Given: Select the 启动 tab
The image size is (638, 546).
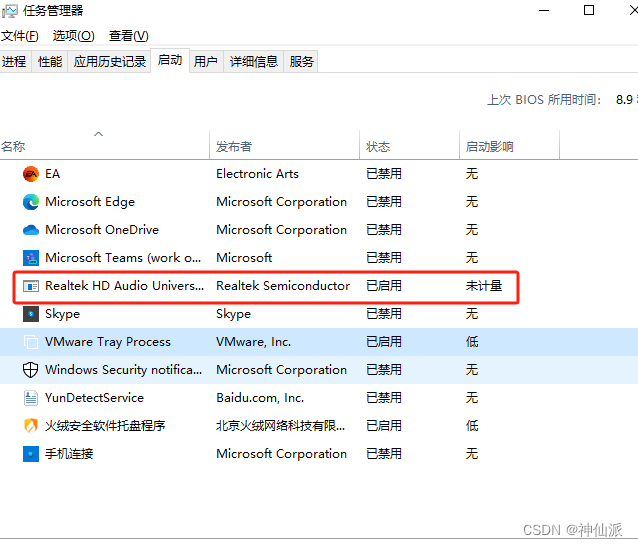Looking at the screenshot, I should click(170, 60).
